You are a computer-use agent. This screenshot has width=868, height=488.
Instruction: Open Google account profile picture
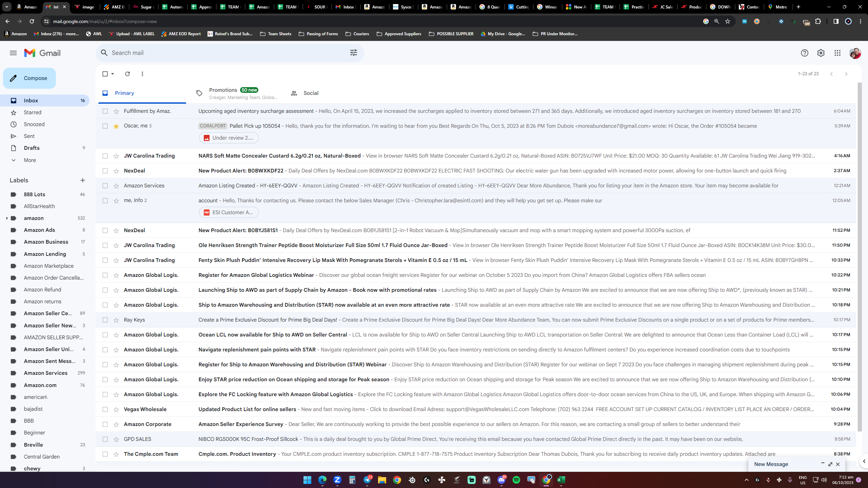coord(855,53)
